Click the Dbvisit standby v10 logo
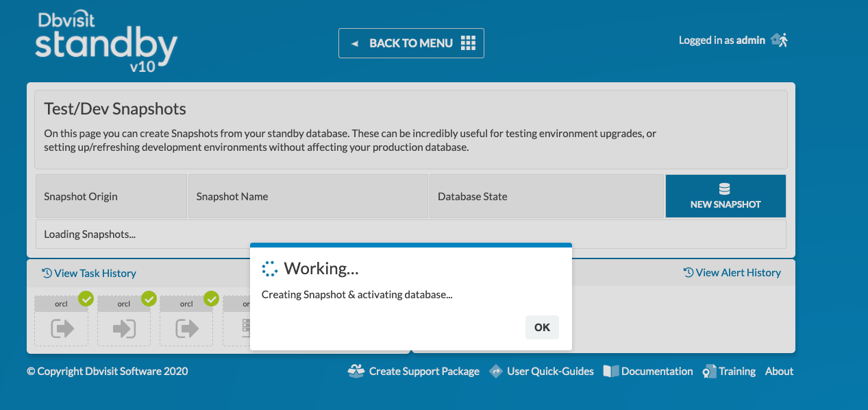 pyautogui.click(x=106, y=41)
